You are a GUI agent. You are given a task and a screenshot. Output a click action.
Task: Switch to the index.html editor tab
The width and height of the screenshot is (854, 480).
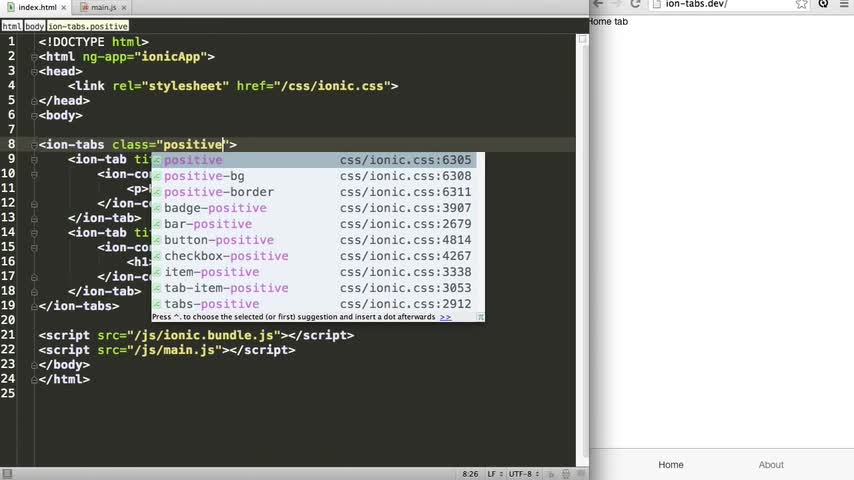click(33, 7)
